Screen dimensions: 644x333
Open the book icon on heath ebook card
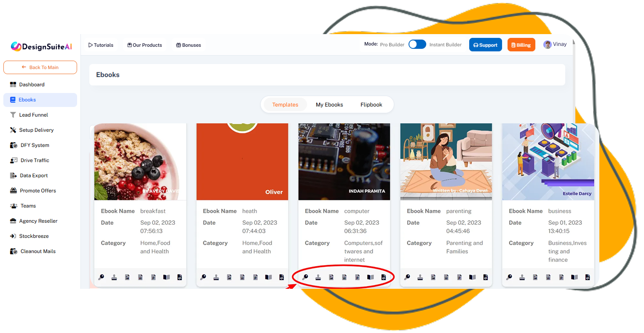click(268, 277)
